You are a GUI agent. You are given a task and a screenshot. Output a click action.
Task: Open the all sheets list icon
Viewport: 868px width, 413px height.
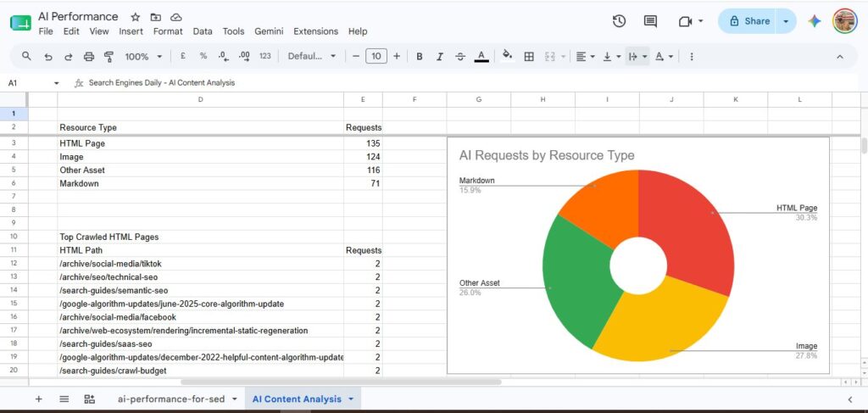point(64,399)
